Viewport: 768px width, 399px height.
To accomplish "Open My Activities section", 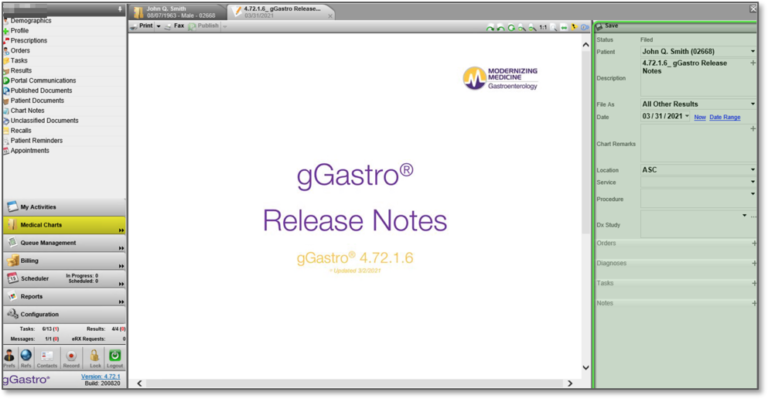I will 64,207.
